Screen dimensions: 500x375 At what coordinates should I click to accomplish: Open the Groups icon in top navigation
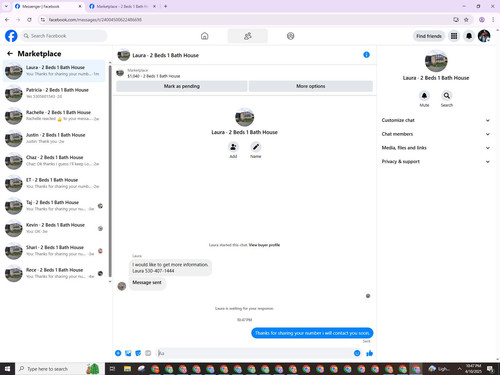(290, 36)
